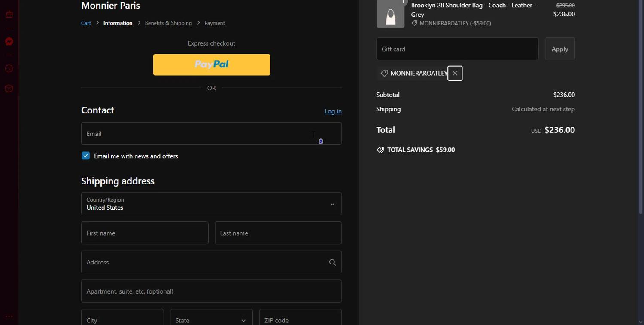Click the Log in link
This screenshot has height=325, width=644.
click(333, 111)
